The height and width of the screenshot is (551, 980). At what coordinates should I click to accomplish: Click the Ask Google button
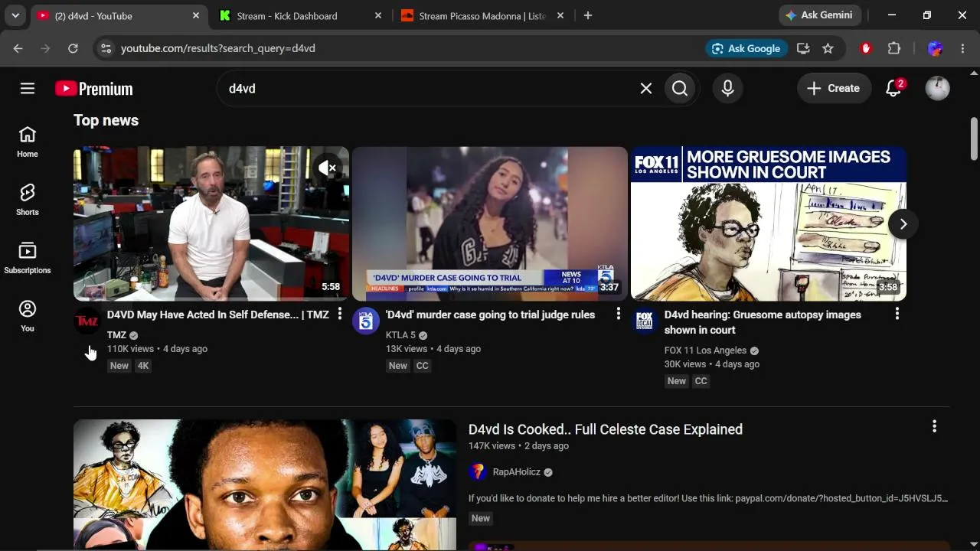point(746,48)
